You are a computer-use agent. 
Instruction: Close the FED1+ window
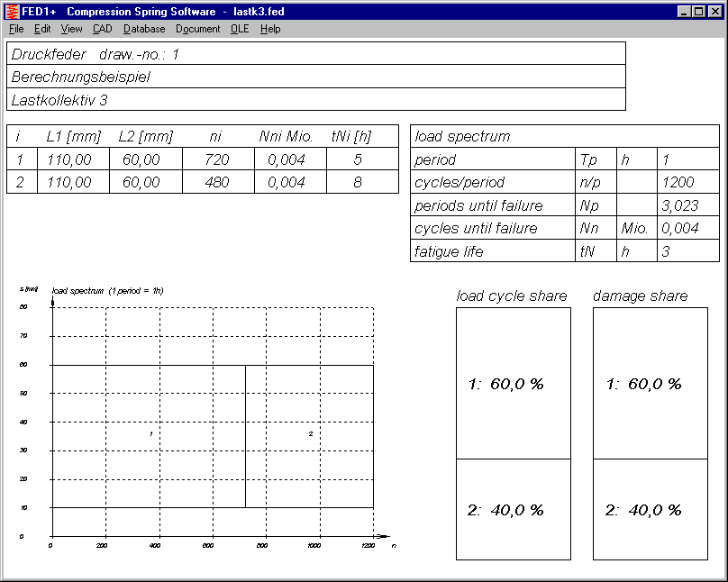714,12
